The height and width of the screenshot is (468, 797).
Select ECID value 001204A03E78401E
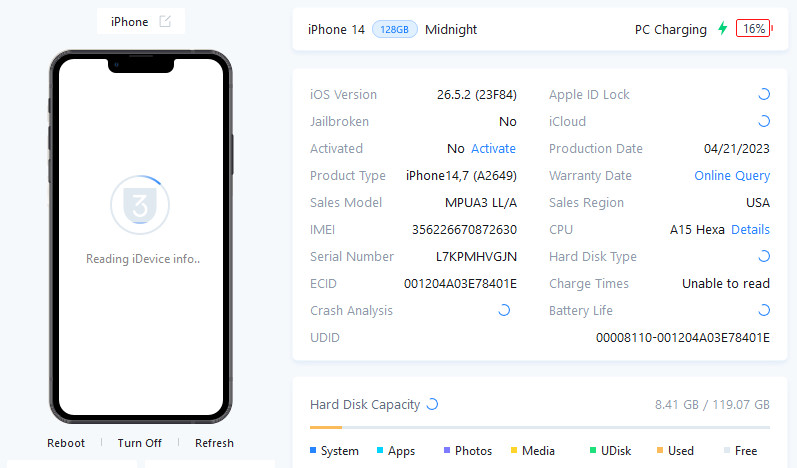tap(460, 284)
